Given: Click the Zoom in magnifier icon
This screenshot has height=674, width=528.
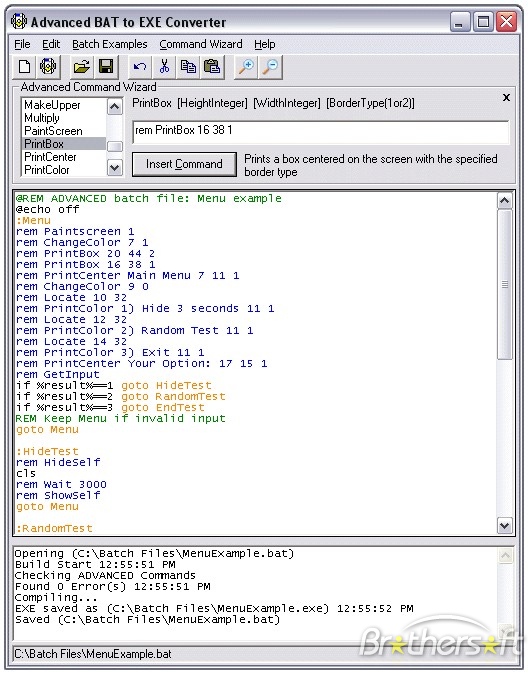Looking at the screenshot, I should pos(246,67).
